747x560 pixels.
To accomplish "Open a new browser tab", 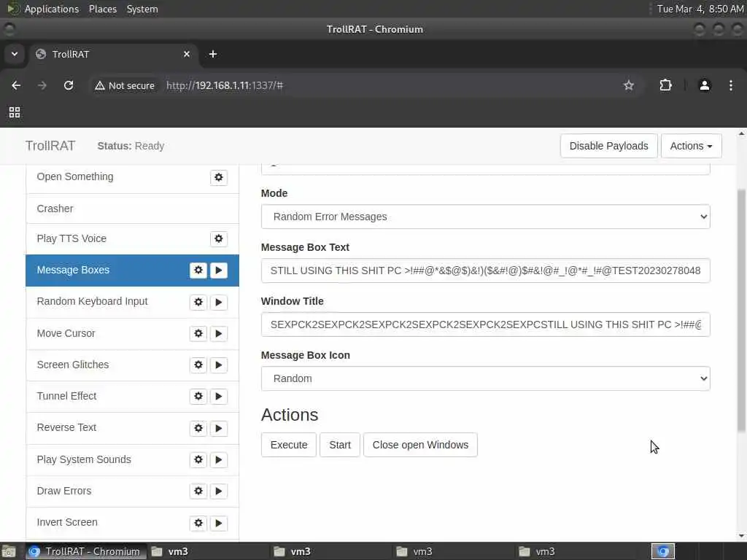I will 213,54.
